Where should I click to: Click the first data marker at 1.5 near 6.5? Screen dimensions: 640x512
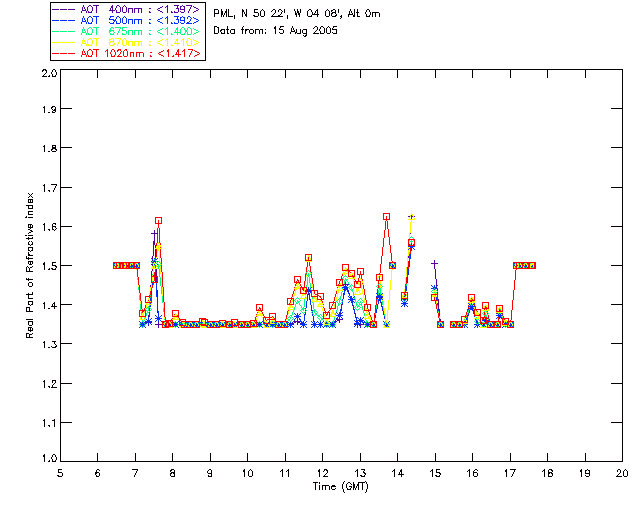[117, 265]
